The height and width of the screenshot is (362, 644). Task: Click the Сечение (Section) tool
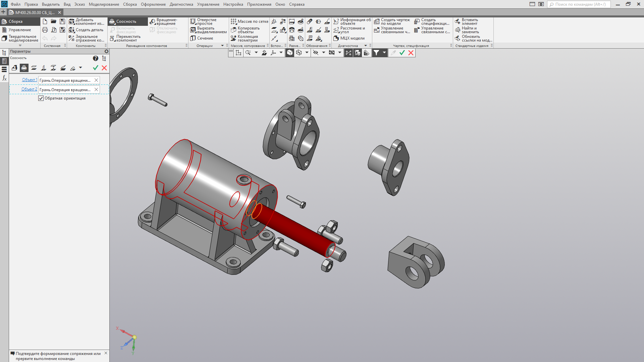[x=202, y=38]
